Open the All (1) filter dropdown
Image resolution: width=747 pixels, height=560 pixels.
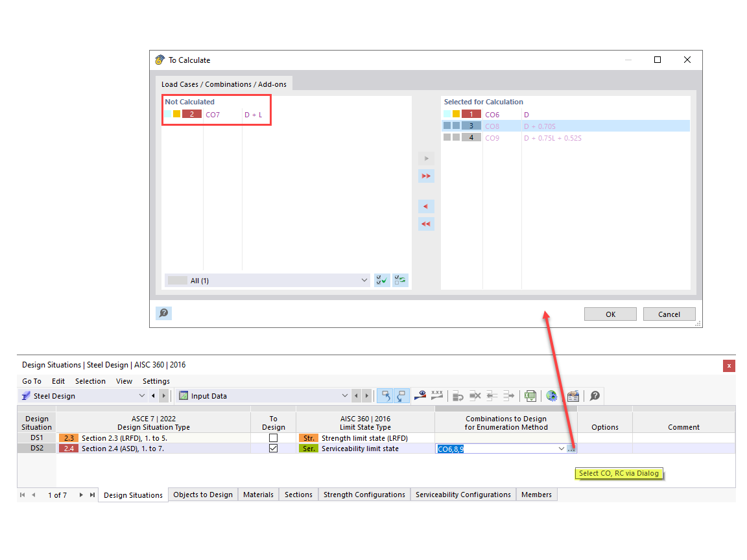coord(364,280)
